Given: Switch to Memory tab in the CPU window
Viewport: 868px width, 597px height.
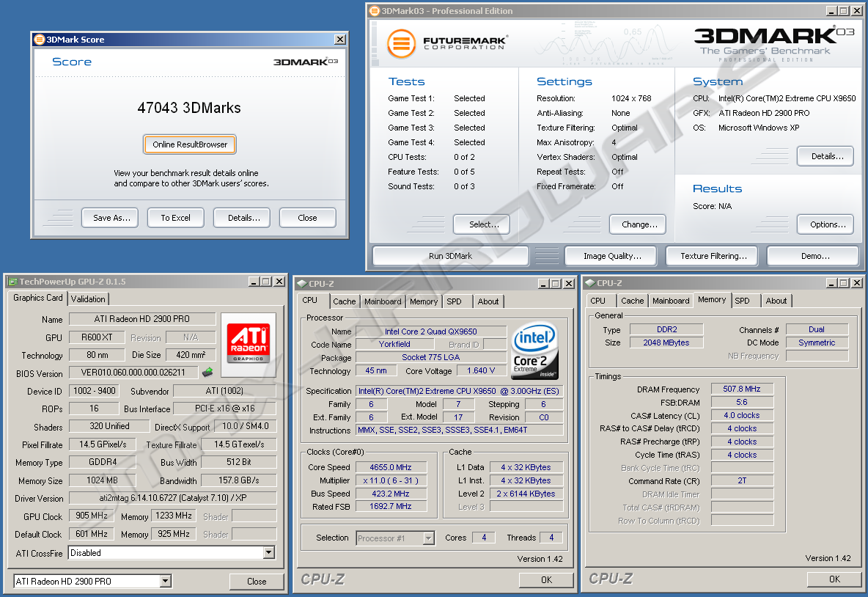Looking at the screenshot, I should click(x=424, y=301).
